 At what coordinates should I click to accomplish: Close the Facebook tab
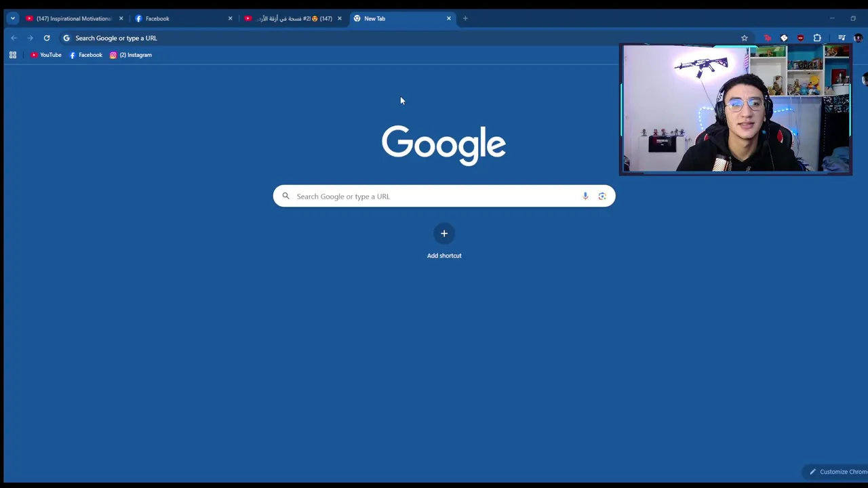tap(230, 18)
